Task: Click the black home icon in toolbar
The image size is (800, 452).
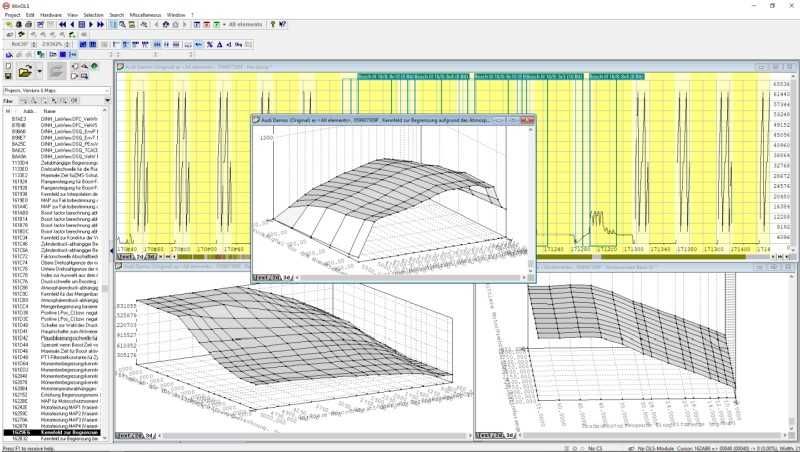Action: coord(166,24)
